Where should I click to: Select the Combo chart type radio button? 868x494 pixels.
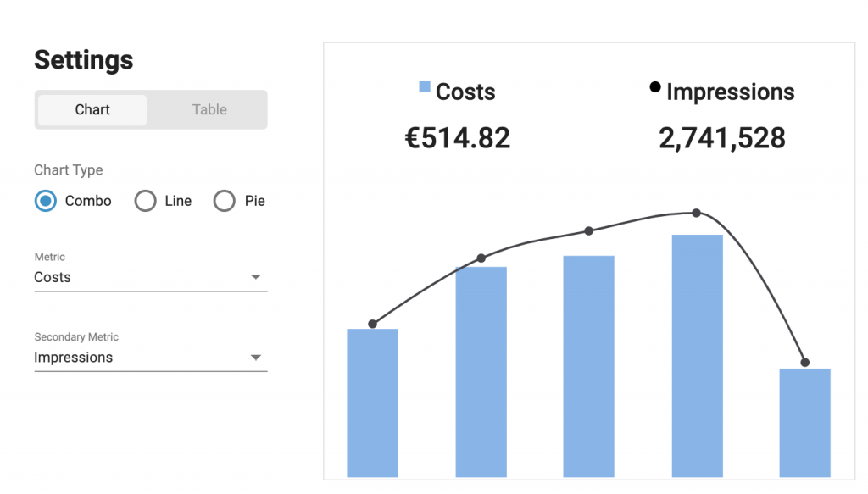click(x=46, y=201)
